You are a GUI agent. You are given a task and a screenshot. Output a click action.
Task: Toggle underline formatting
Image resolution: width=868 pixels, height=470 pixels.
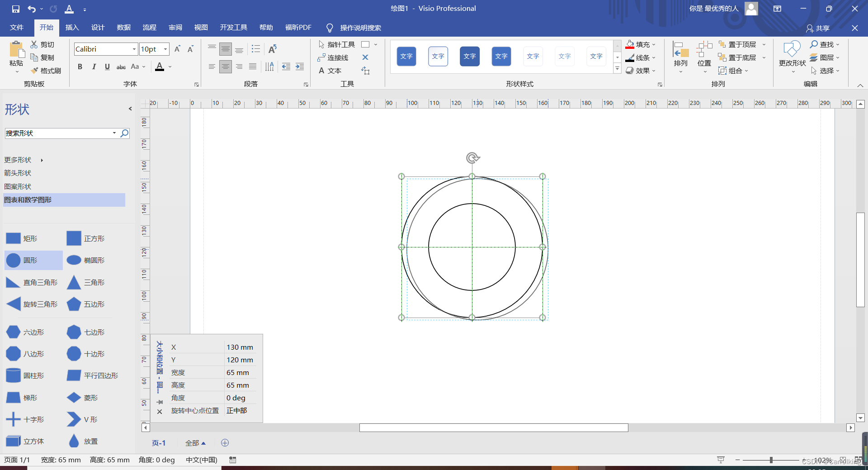coord(107,66)
